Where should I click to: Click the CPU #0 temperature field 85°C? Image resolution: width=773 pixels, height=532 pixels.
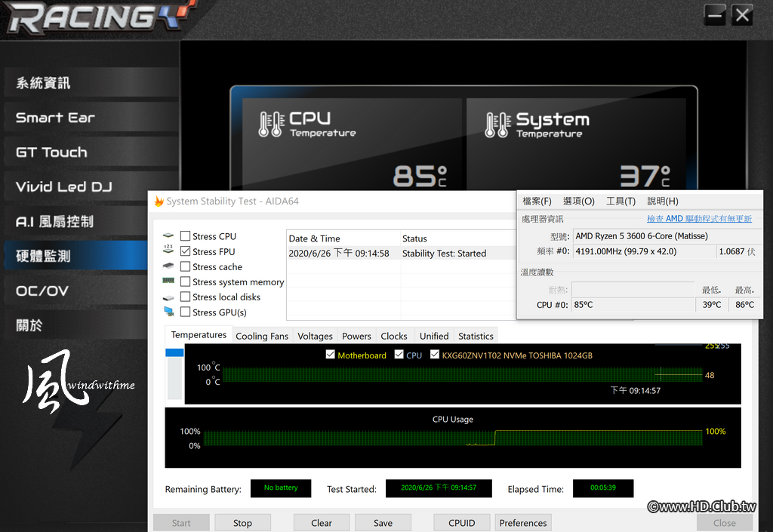633,304
